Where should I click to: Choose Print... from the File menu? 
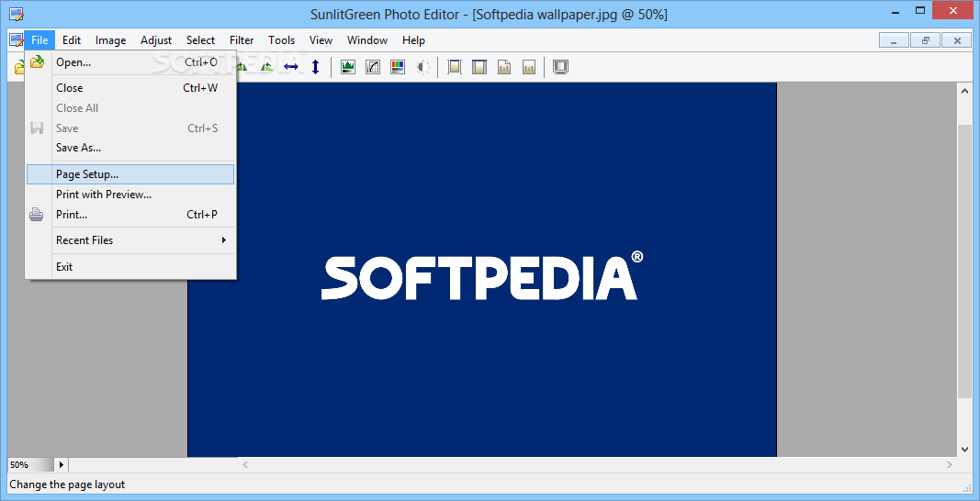coord(130,215)
